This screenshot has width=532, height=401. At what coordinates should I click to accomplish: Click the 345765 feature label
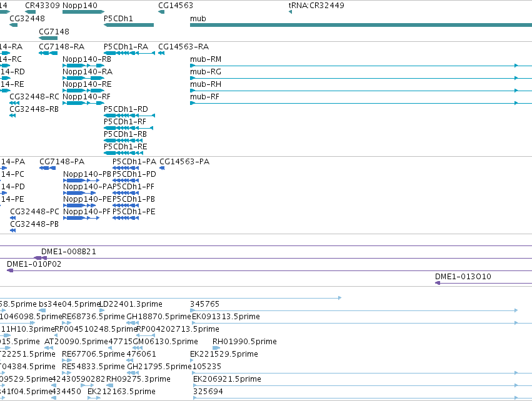coord(204,304)
